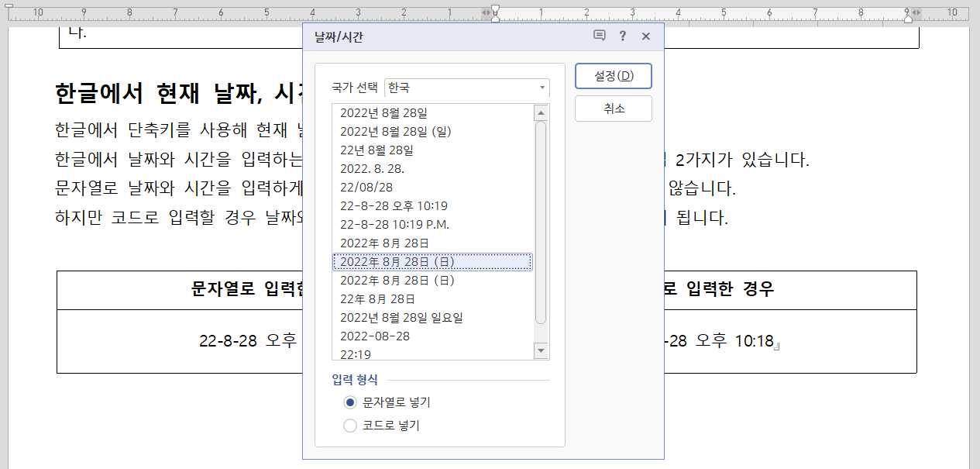Click the comment bubble icon in dialog title
This screenshot has height=469, width=980.
tap(599, 36)
